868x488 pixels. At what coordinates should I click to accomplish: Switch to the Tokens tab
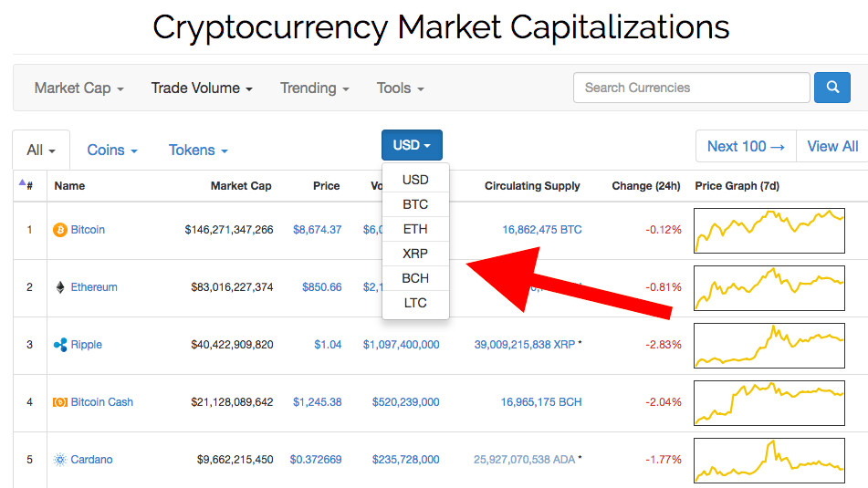point(198,151)
